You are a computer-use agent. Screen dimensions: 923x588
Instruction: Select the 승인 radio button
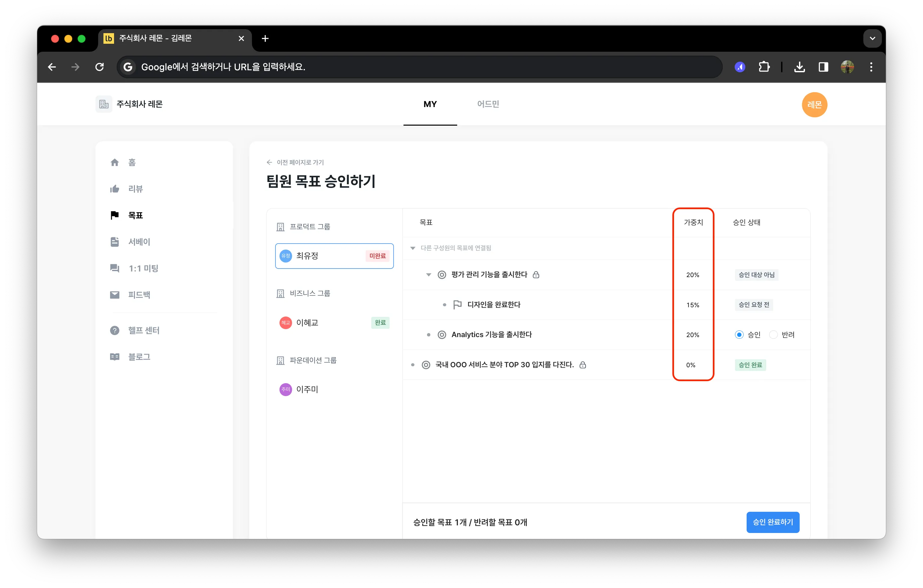(x=739, y=335)
